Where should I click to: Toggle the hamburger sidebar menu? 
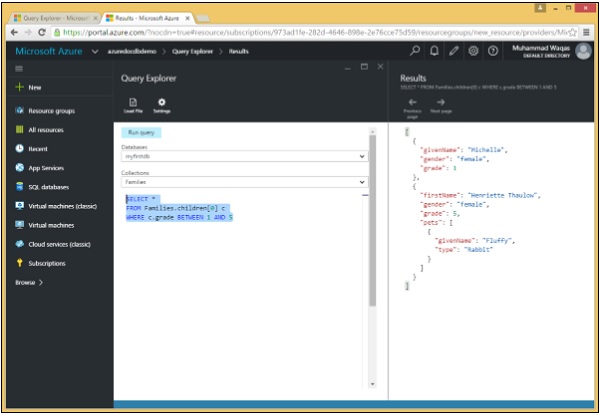[18, 68]
